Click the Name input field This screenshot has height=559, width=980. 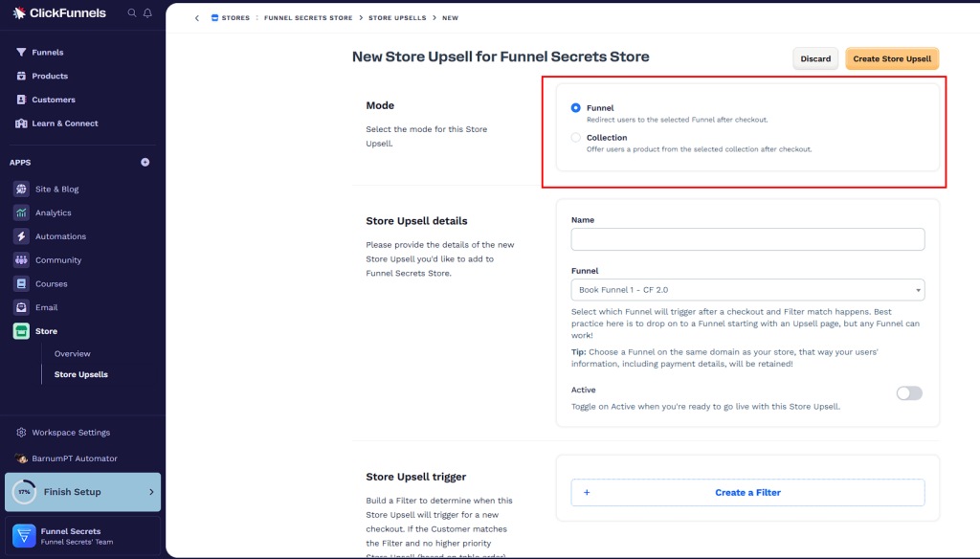tap(747, 239)
